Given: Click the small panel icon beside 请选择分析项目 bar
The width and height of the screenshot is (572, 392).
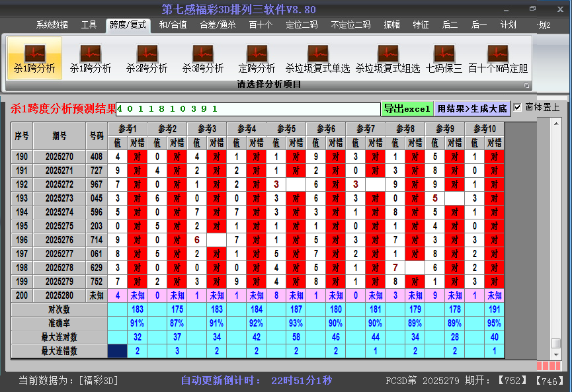Looking at the screenshot, I should pos(526,85).
